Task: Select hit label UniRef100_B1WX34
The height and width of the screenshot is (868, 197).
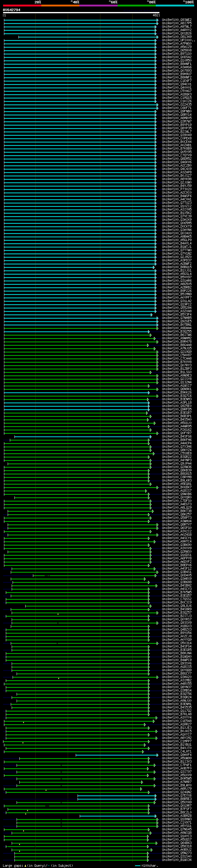Action: tap(177, 860)
